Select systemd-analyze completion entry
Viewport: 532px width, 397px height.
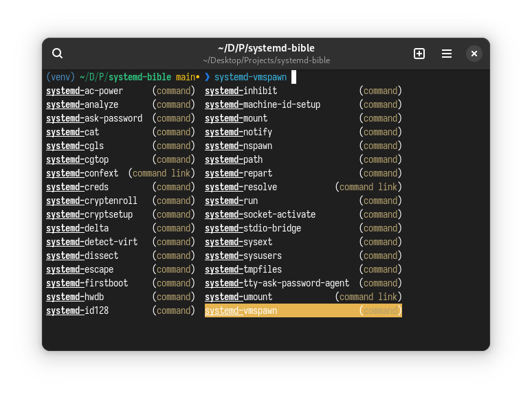pos(82,104)
